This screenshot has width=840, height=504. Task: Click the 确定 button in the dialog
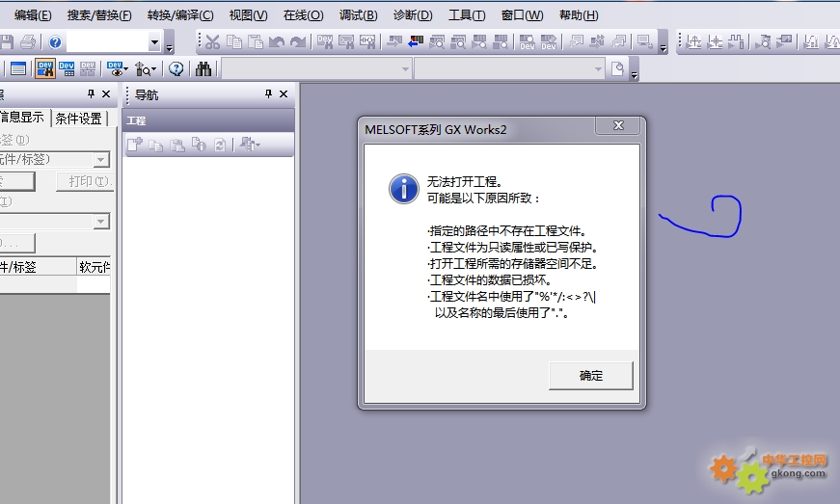click(x=591, y=376)
